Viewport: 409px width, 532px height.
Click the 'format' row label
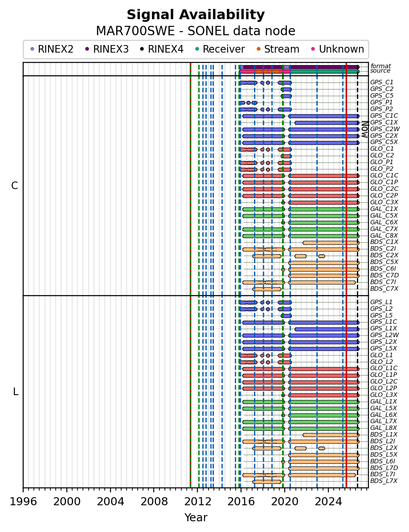pyautogui.click(x=380, y=66)
